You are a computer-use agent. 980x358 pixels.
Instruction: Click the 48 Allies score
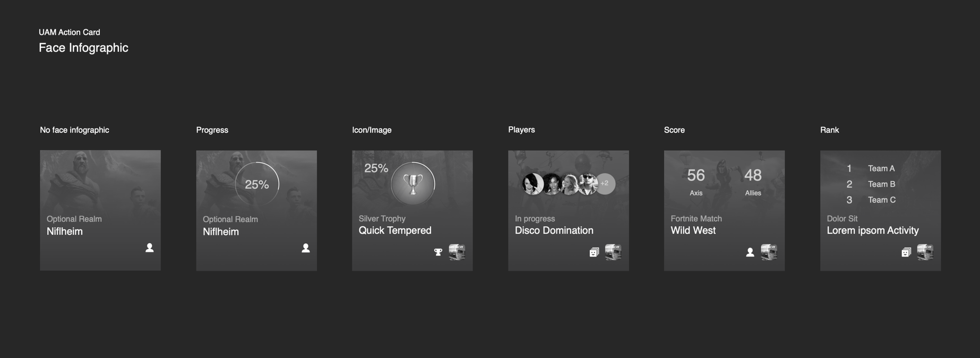pyautogui.click(x=753, y=182)
